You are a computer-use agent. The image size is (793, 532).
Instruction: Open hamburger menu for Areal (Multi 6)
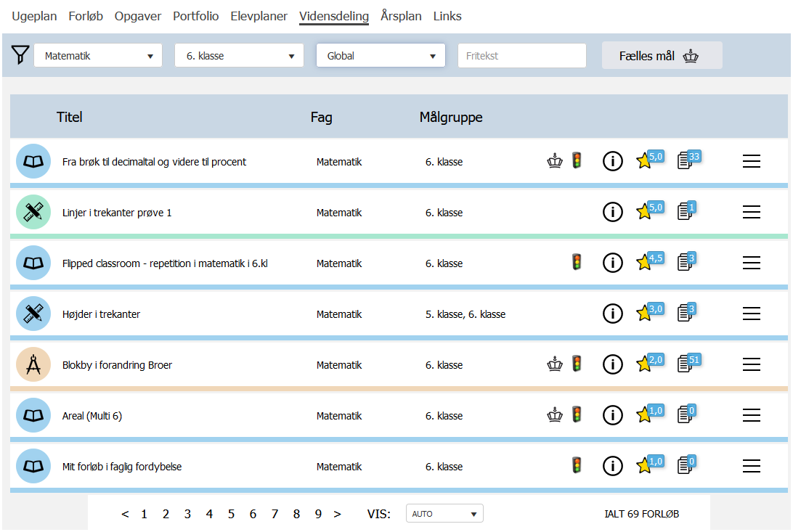click(x=752, y=415)
